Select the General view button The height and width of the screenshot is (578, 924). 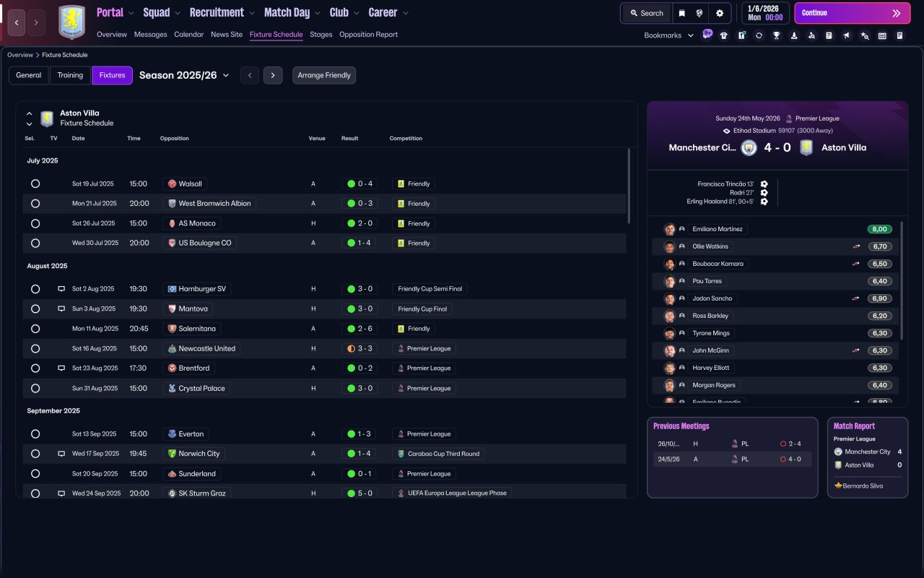click(29, 75)
